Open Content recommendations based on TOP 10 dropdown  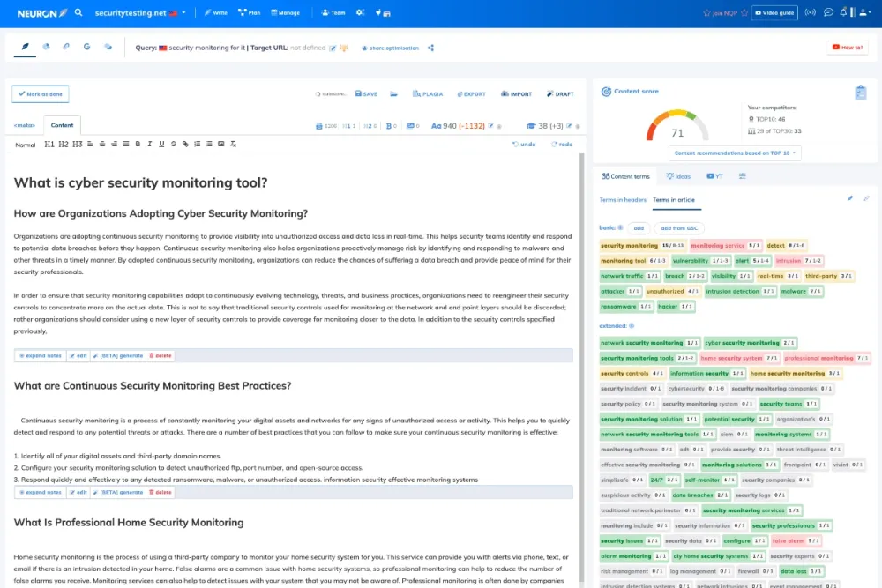point(736,153)
